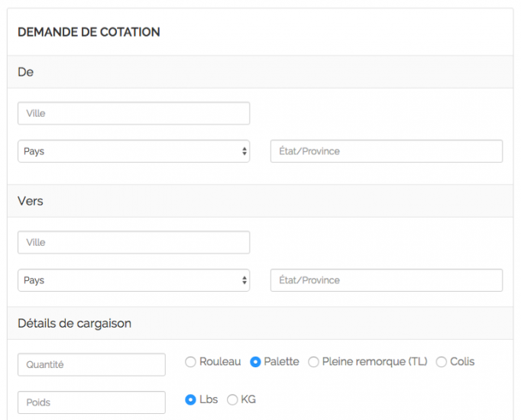Screen dimensions: 521x420
Task: Click the État/Province field under Vers
Action: [386, 280]
